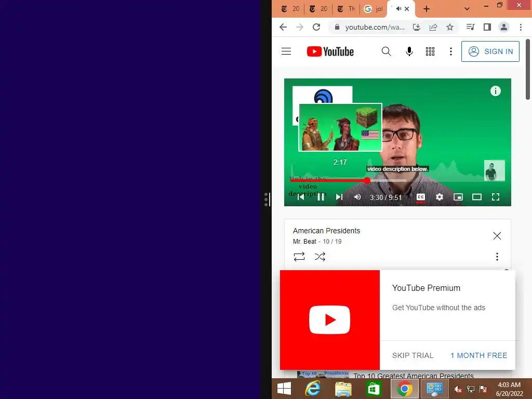Screen dimensions: 532x399
Task: Switch to the first '20' Times tab
Action: [290, 9]
